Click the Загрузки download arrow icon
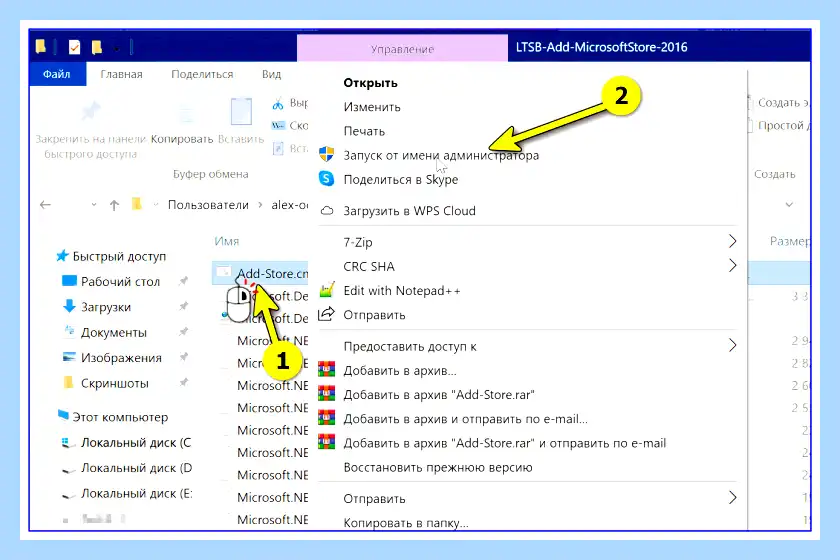Screen dimensions: 840x560 pyautogui.click(x=69, y=306)
